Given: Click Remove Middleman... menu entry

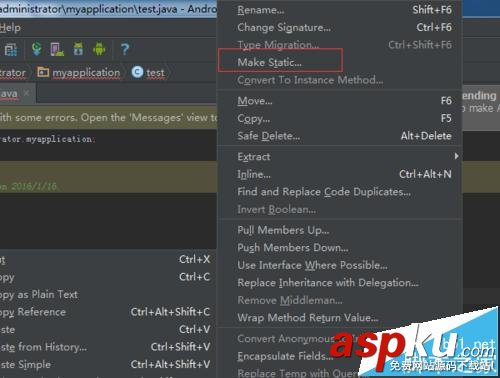Looking at the screenshot, I should click(x=340, y=300).
